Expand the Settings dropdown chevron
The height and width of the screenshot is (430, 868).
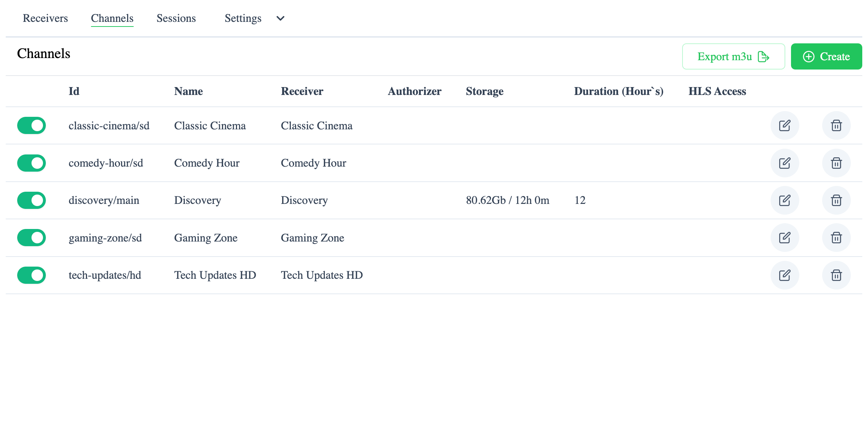pos(280,18)
